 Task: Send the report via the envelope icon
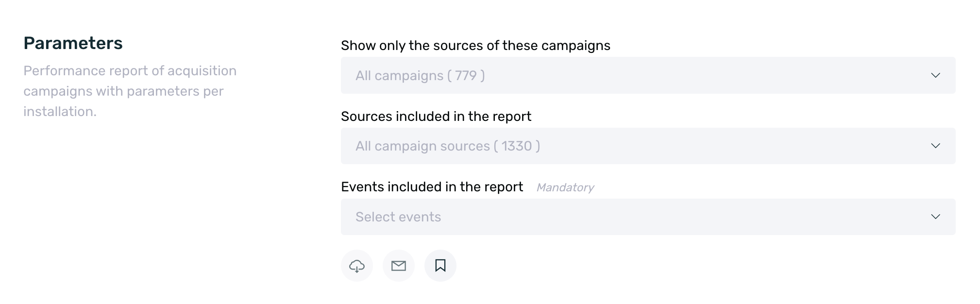click(399, 266)
